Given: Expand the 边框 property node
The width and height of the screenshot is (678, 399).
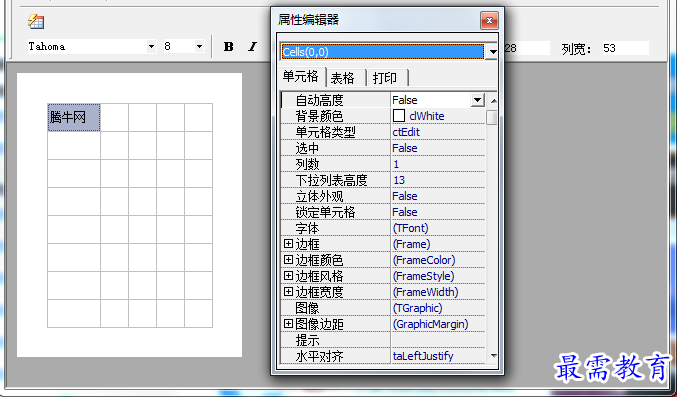Looking at the screenshot, I should (x=288, y=244).
